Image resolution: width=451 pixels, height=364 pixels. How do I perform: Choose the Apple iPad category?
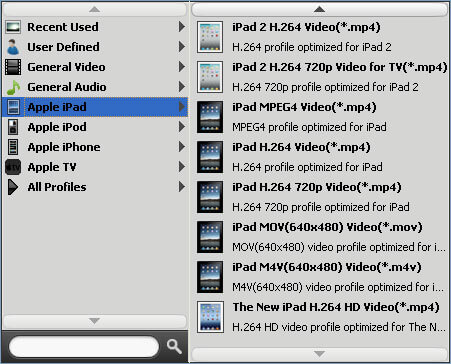click(95, 107)
